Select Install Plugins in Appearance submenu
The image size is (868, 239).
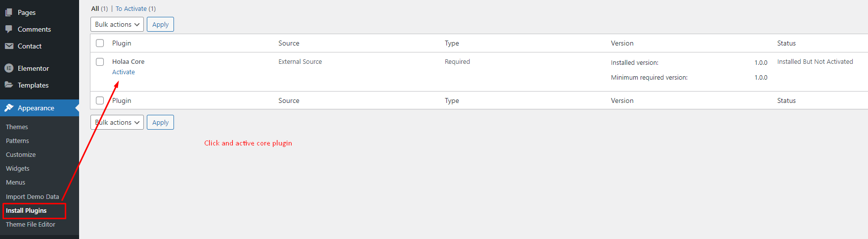pos(26,210)
